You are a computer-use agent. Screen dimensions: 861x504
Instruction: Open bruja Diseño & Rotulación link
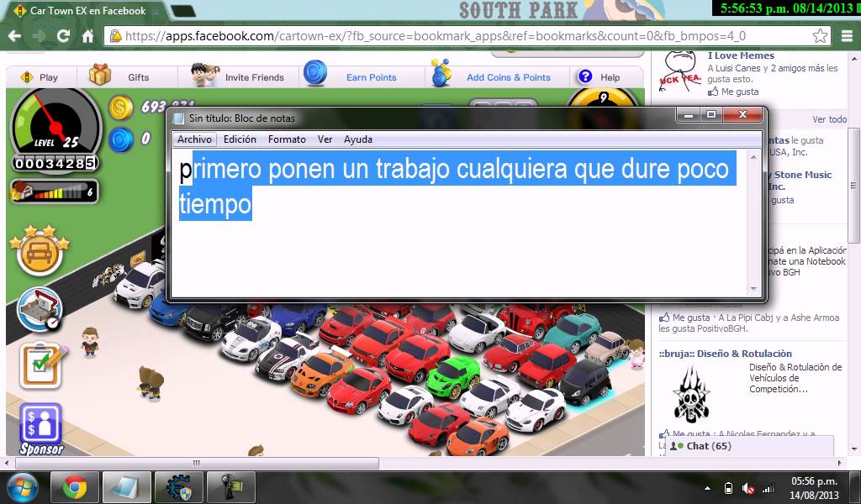point(726,354)
